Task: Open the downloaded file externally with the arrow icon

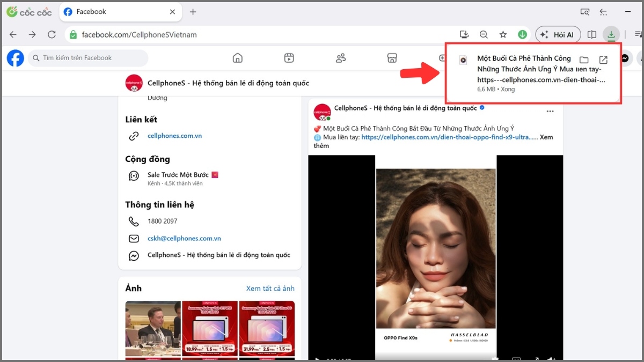Action: 603,60
